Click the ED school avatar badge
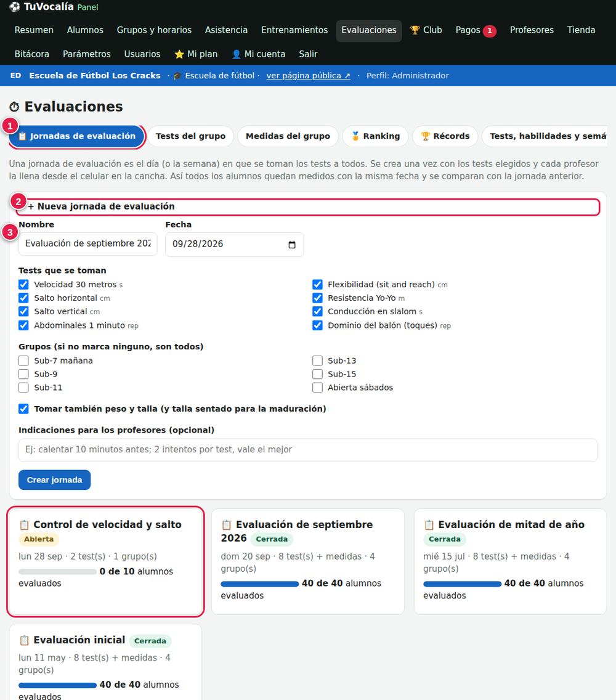616x700 pixels. click(15, 75)
